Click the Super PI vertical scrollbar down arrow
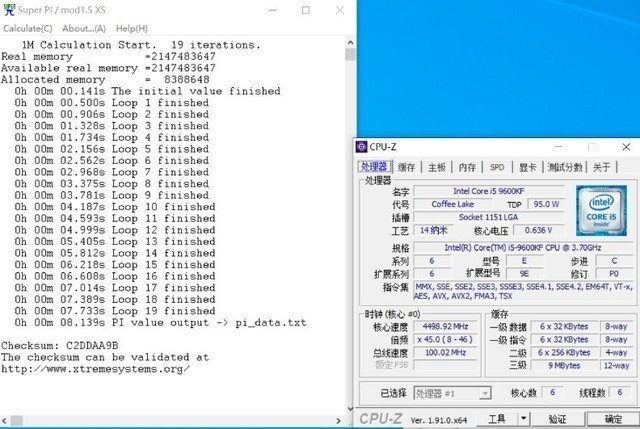The height and width of the screenshot is (429, 640). (350, 409)
